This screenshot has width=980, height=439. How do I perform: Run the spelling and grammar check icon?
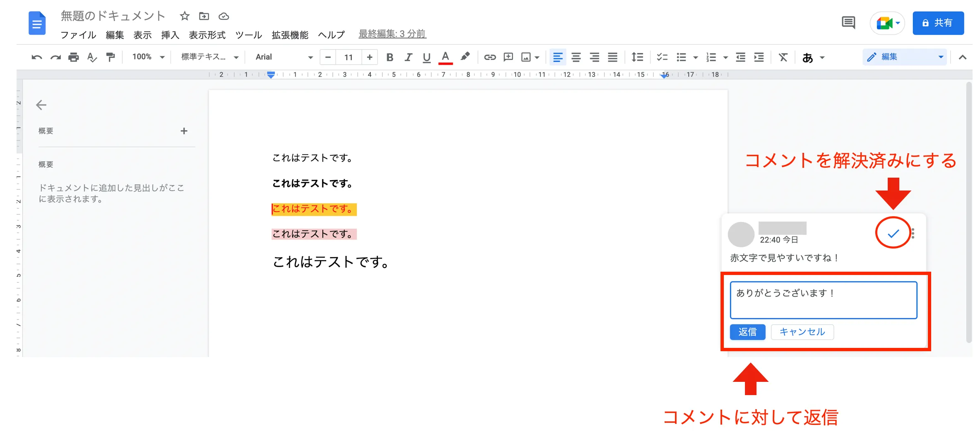coord(92,57)
